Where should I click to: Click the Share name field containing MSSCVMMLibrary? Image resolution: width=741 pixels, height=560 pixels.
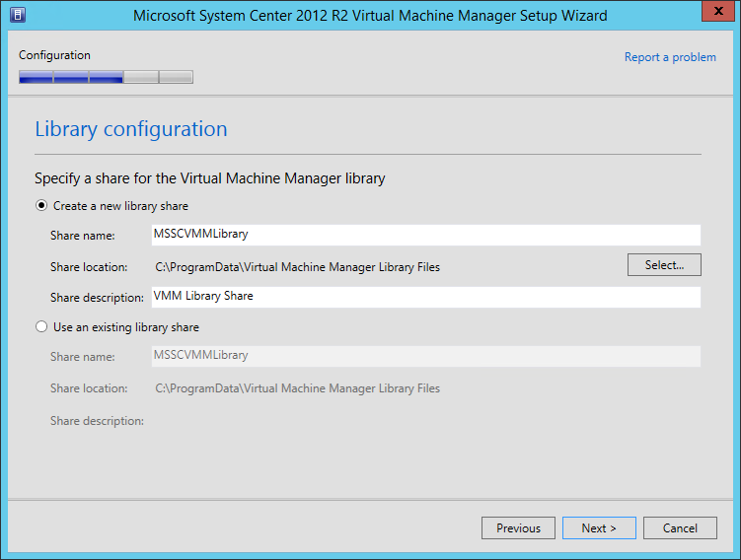(x=426, y=235)
